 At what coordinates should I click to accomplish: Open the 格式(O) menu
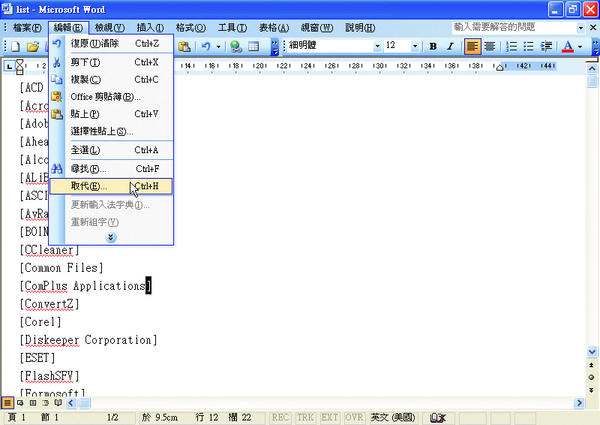pyautogui.click(x=191, y=28)
